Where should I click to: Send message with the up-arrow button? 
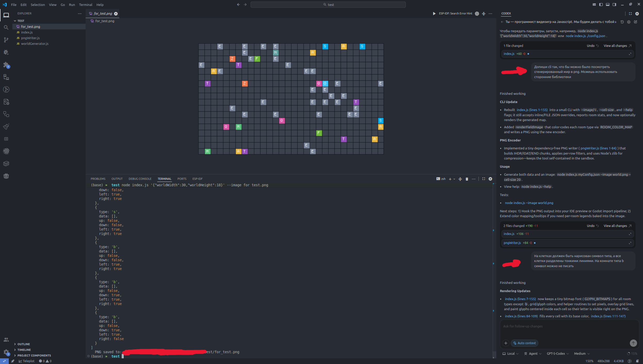point(633,343)
